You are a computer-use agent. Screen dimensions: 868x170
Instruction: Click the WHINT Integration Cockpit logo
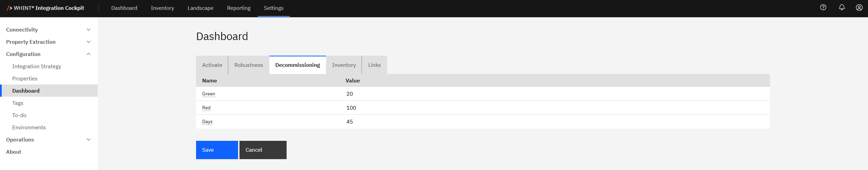[46, 8]
